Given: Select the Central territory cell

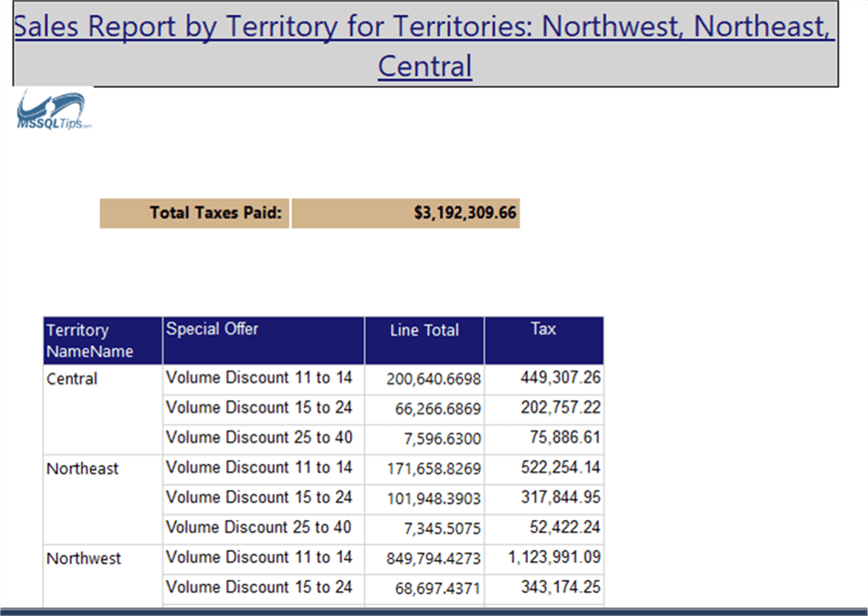Looking at the screenshot, I should [103, 409].
